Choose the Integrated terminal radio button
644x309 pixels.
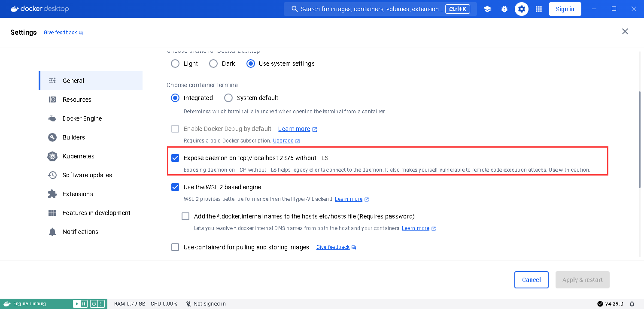175,98
